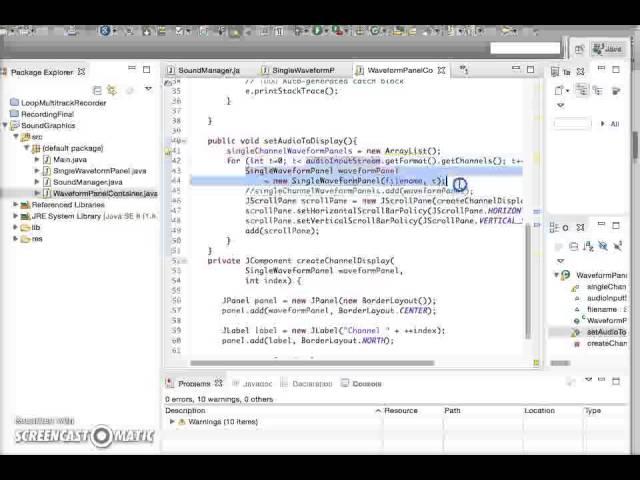Image resolution: width=640 pixels, height=480 pixels.
Task: Click the Open Perspective icon
Action: pyautogui.click(x=579, y=48)
